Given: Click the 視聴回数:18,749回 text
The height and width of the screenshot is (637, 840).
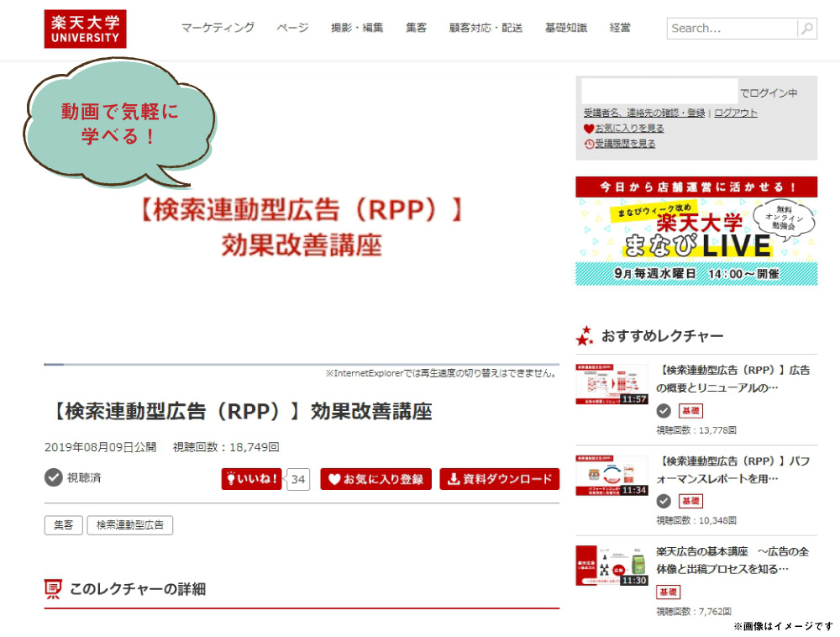Looking at the screenshot, I should coord(226,447).
